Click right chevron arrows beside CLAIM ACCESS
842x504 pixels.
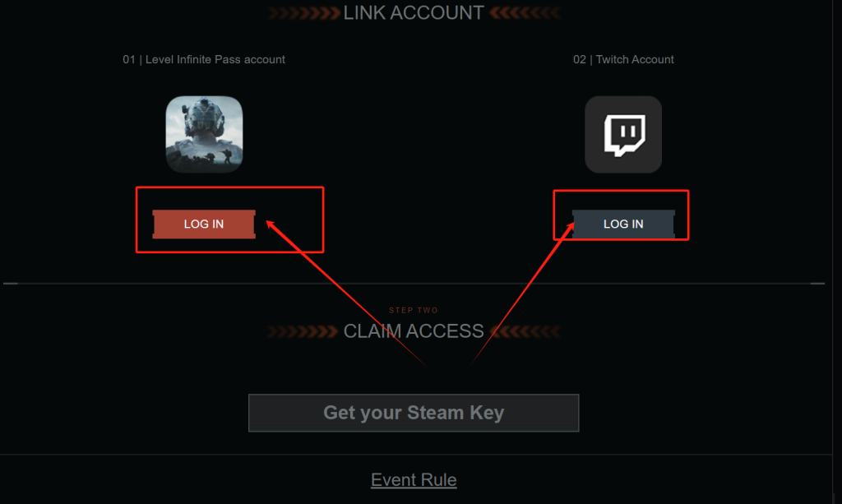(525, 331)
